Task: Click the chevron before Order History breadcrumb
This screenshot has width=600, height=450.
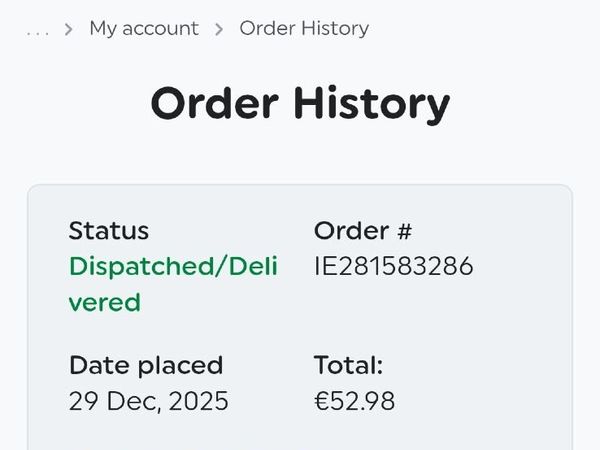Action: (x=218, y=29)
